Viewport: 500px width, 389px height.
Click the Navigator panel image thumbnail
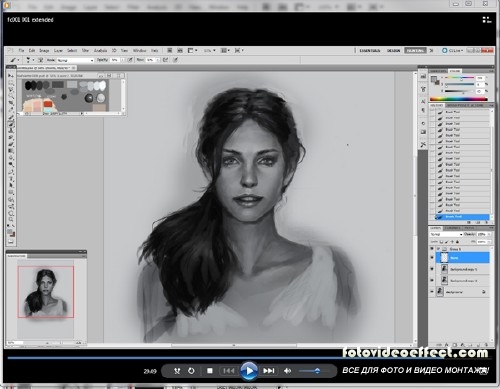[x=46, y=292]
